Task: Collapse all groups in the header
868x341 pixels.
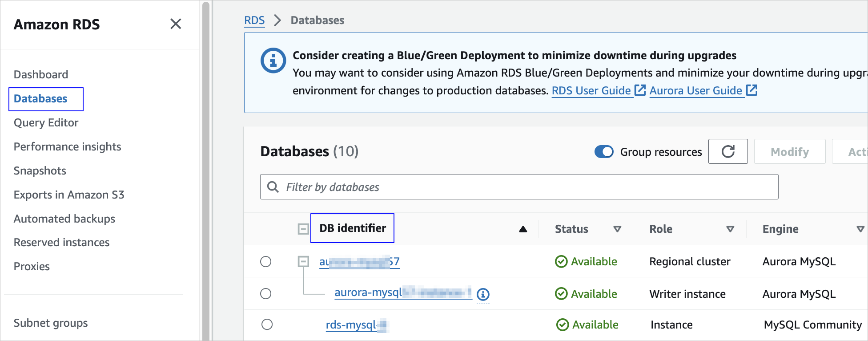Action: pos(303,229)
